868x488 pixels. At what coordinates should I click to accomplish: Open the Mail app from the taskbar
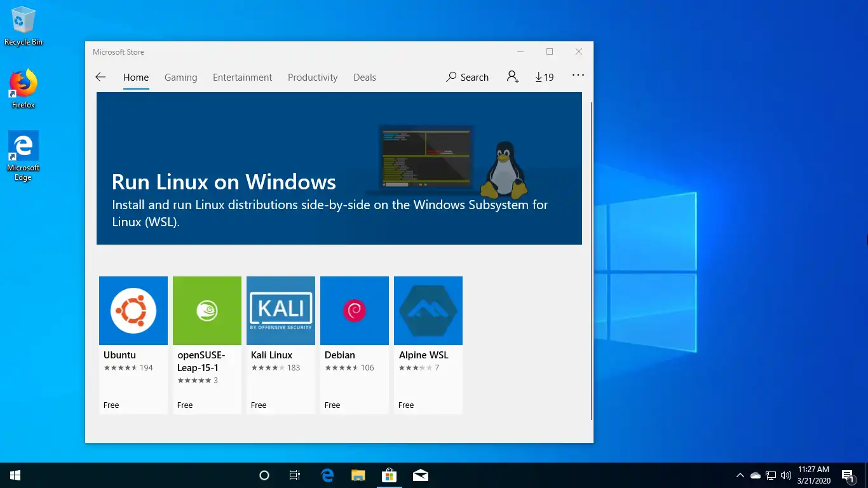[420, 475]
